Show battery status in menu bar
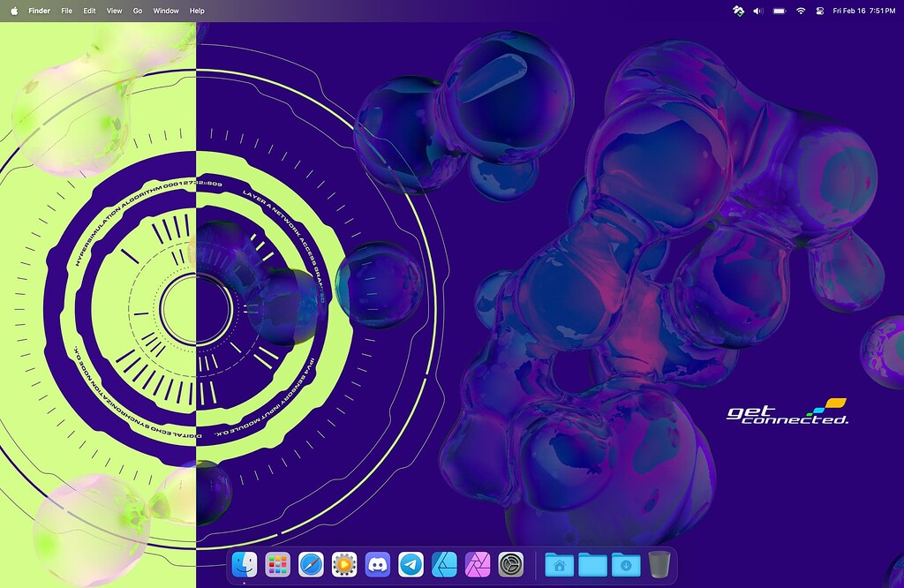This screenshot has height=588, width=904. pyautogui.click(x=780, y=11)
